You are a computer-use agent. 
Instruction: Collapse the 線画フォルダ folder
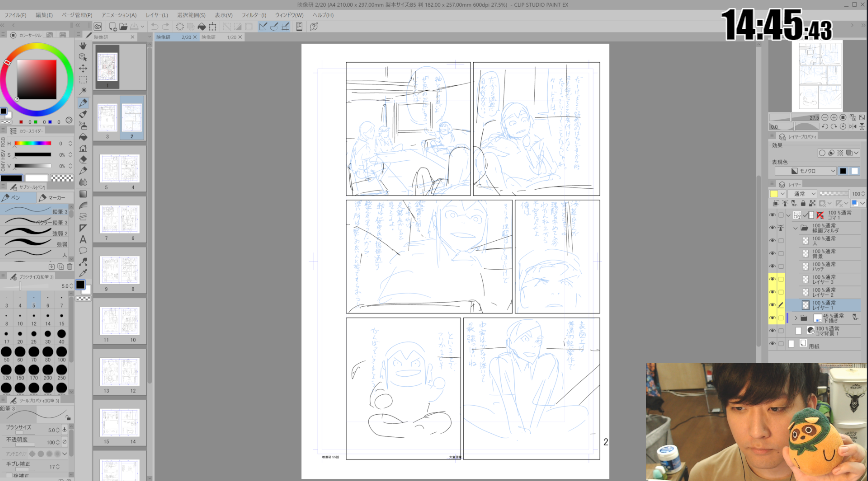click(795, 228)
